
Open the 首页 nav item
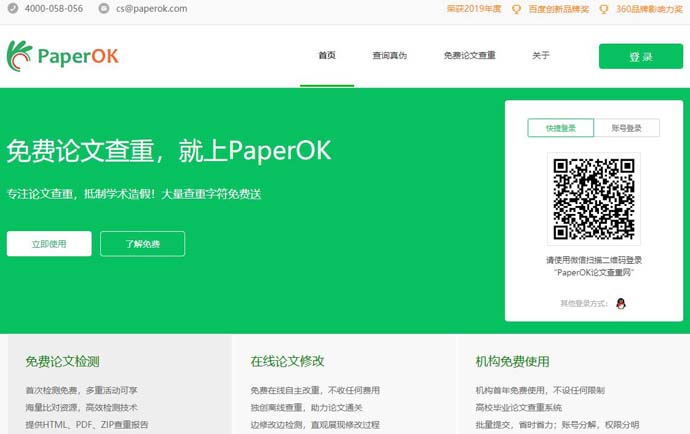[327, 55]
